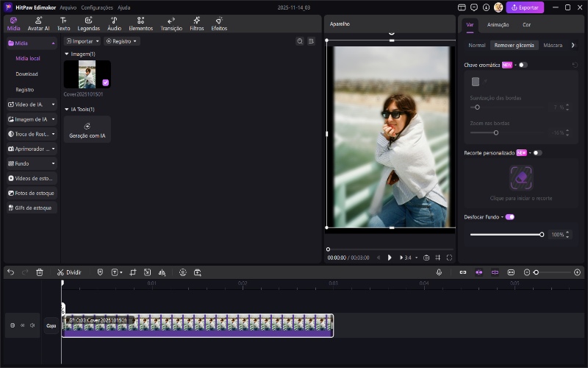Click the undo arrow in timeline toolbar
The width and height of the screenshot is (588, 368).
[x=10, y=272]
